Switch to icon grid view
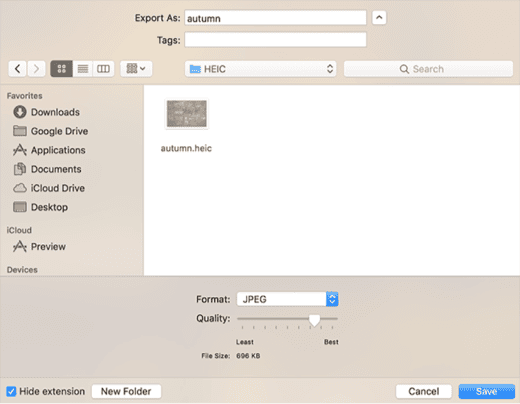Image resolution: width=520 pixels, height=404 pixels. [x=62, y=69]
